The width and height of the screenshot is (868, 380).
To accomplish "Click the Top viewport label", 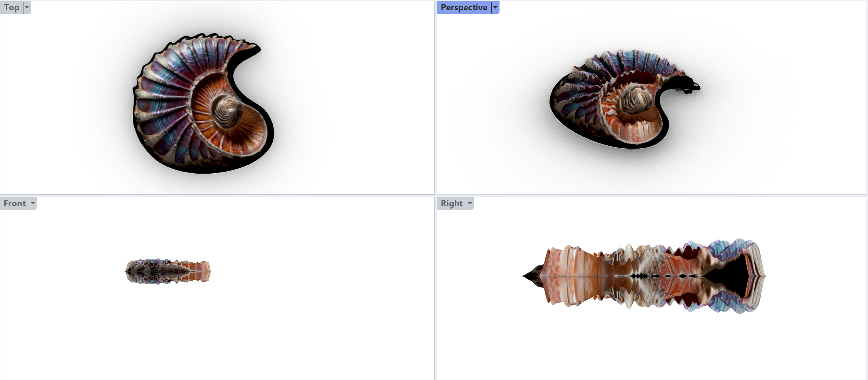I will [12, 7].
